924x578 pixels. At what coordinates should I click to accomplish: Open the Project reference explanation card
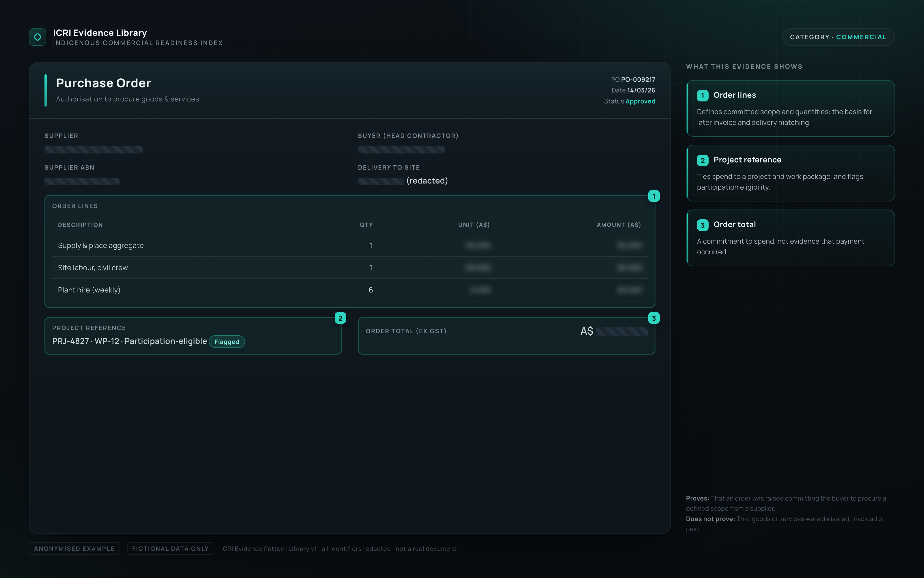point(790,173)
